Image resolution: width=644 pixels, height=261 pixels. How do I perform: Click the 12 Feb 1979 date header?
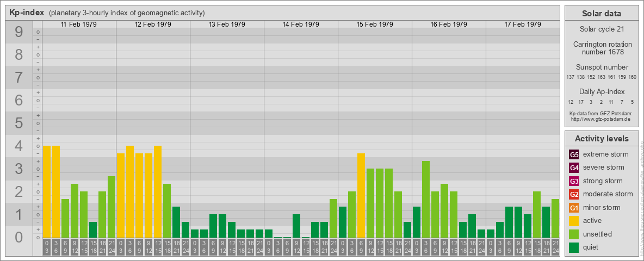pyautogui.click(x=153, y=24)
